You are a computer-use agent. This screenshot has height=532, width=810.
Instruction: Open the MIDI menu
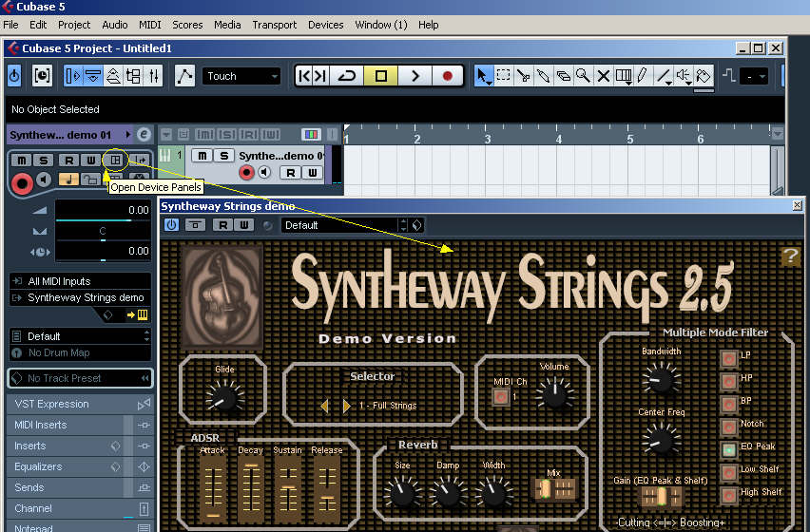150,25
